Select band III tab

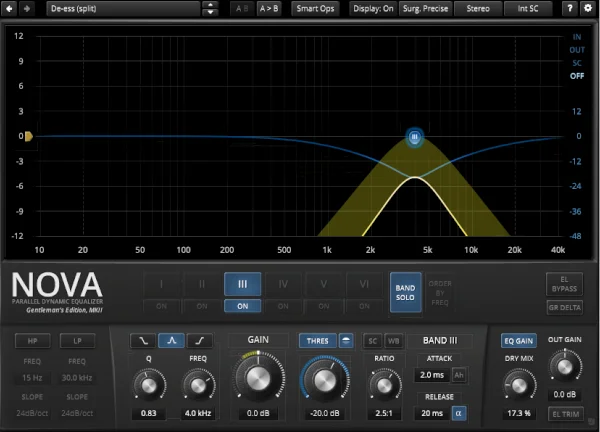(x=243, y=284)
